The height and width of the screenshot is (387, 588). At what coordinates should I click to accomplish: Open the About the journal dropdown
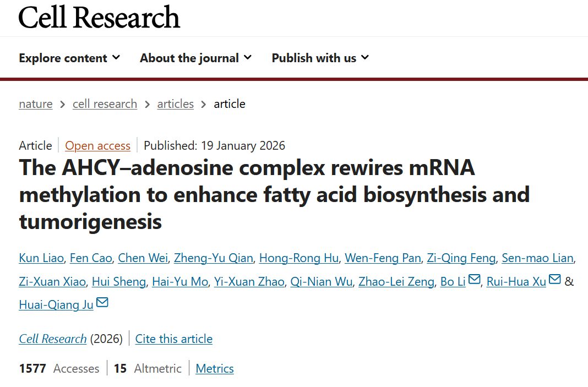195,58
